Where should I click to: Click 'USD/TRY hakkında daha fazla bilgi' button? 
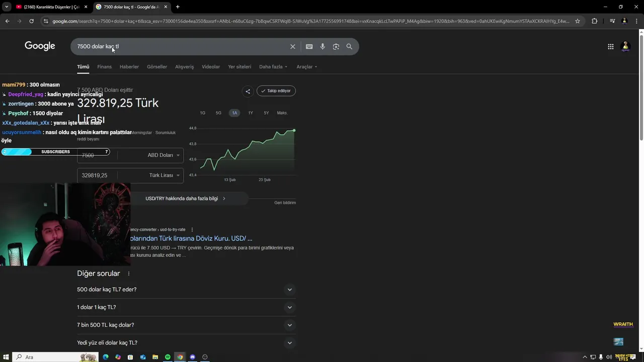189,199
